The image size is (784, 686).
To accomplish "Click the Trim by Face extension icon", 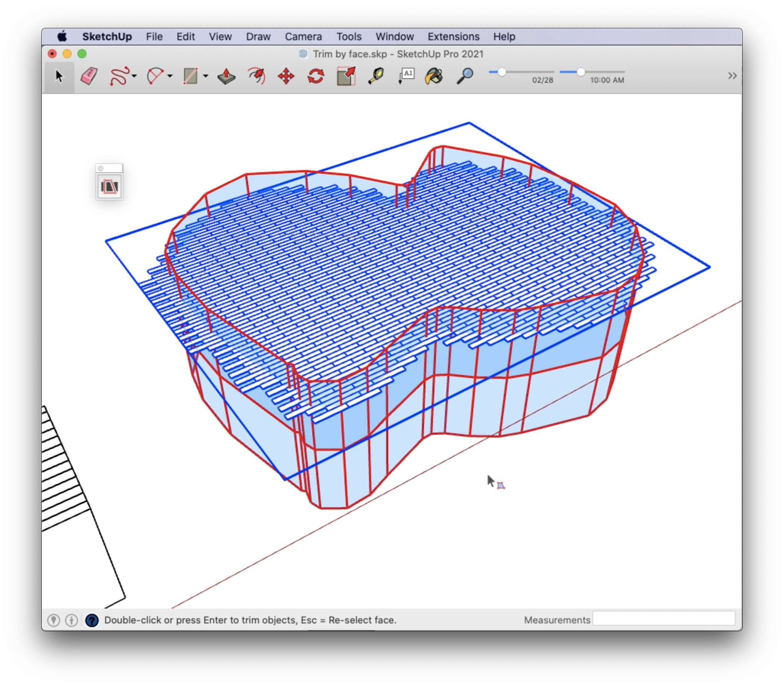I will [110, 187].
